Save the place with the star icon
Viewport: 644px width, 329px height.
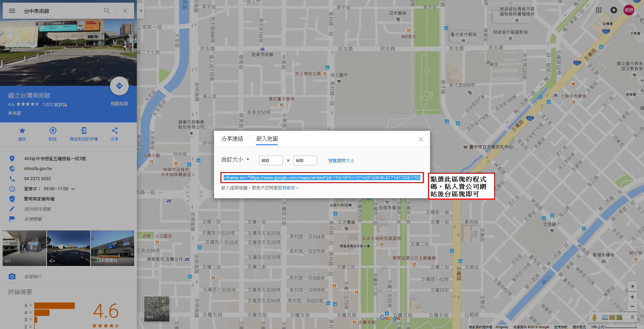tap(22, 131)
